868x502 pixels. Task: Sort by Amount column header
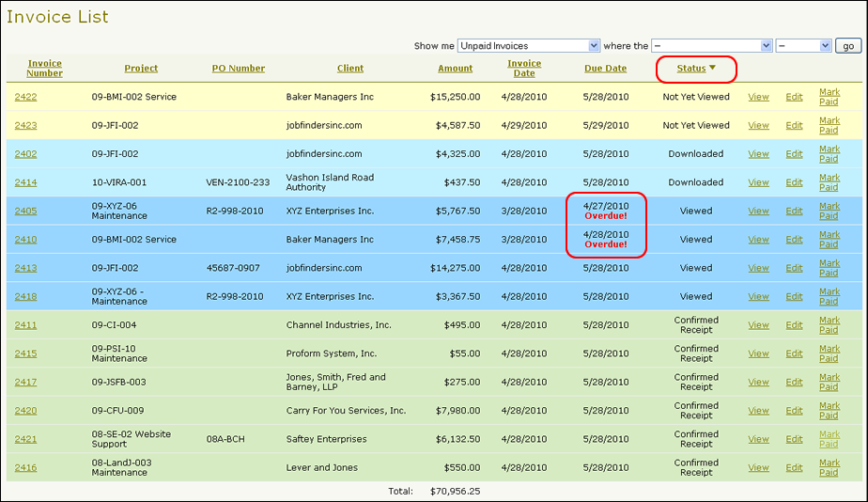(x=455, y=69)
